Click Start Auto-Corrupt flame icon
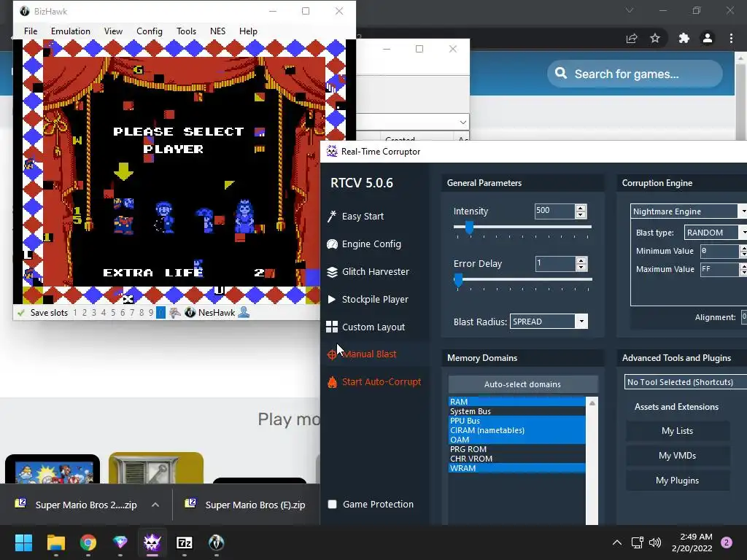Screen dimensions: 747x560 (x=332, y=382)
